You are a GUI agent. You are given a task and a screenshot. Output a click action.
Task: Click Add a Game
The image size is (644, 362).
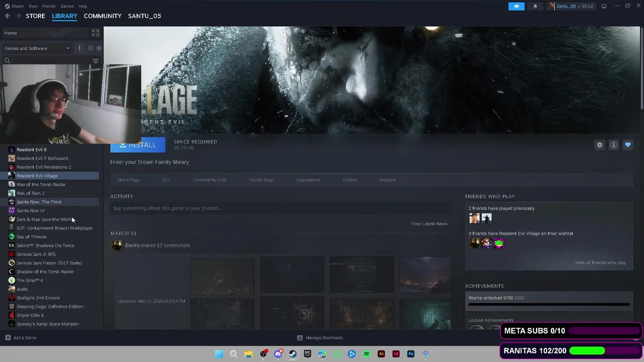click(21, 338)
